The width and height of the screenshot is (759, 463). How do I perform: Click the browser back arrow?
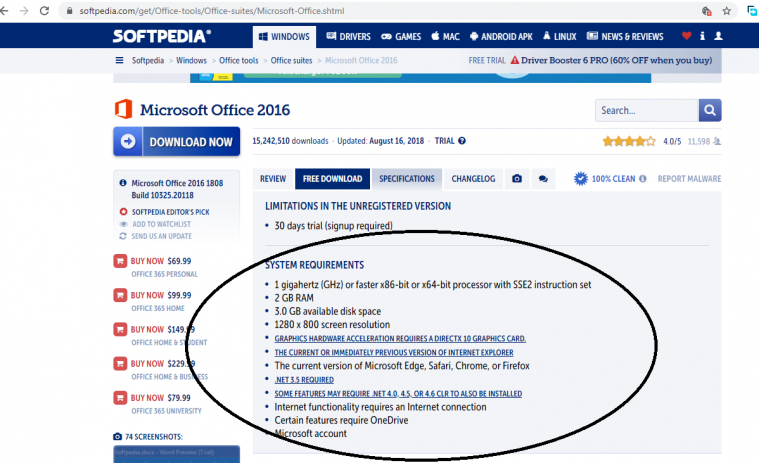click(x=4, y=11)
